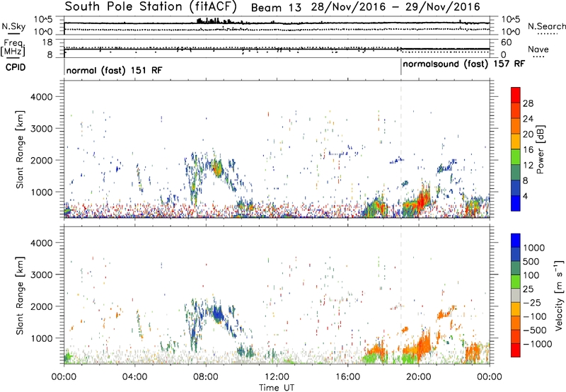This screenshot has width=566, height=392.
Task: Click the "Power [dB]" colorbar title
Action: [x=540, y=149]
